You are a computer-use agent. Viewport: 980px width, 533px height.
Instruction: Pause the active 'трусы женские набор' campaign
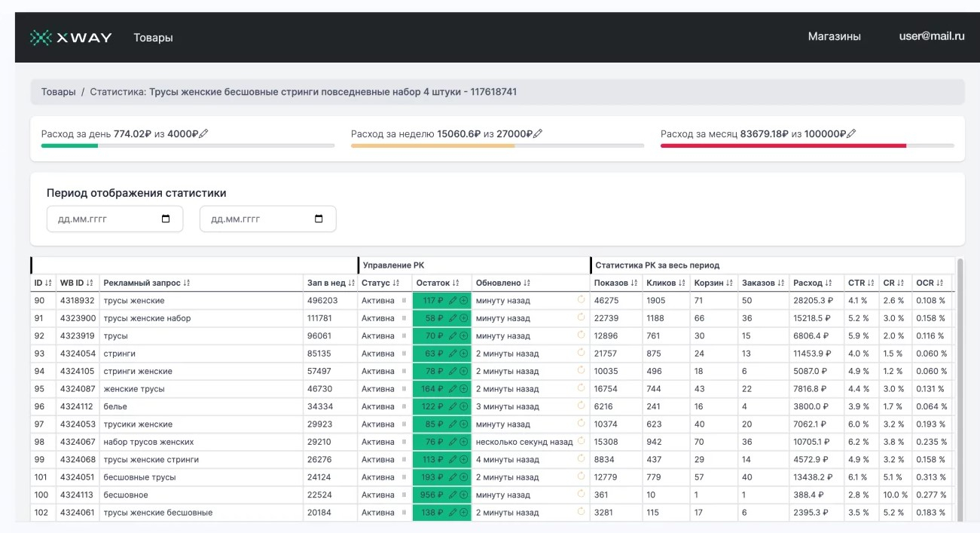[x=405, y=318]
